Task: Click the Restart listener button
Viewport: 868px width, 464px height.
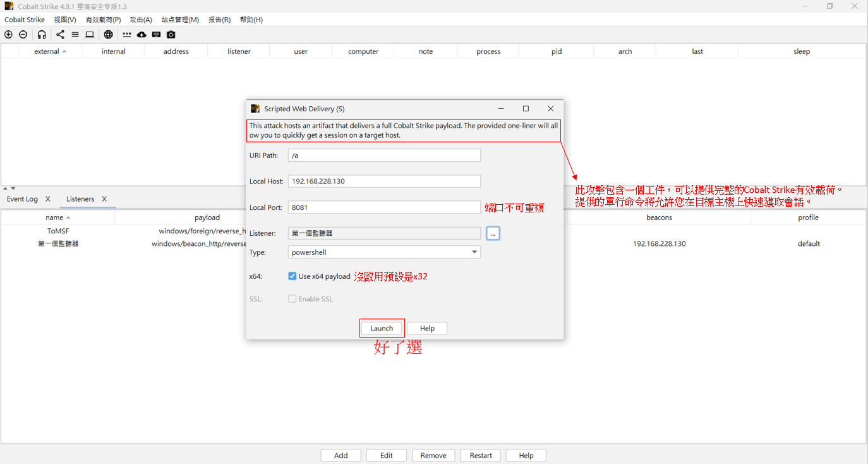Action: pos(481,455)
